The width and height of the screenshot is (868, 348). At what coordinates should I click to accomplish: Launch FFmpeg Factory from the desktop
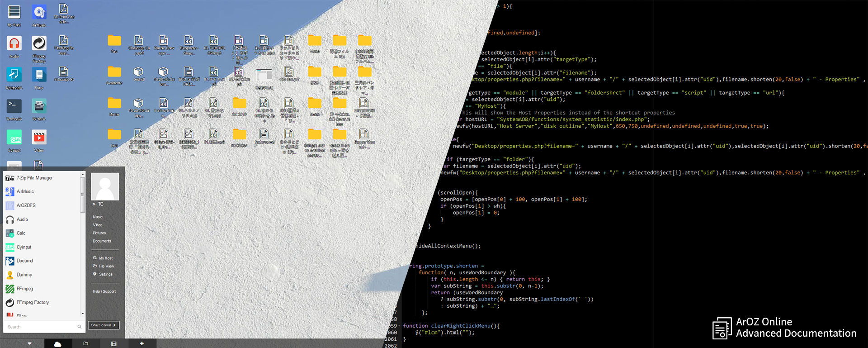[x=39, y=44]
